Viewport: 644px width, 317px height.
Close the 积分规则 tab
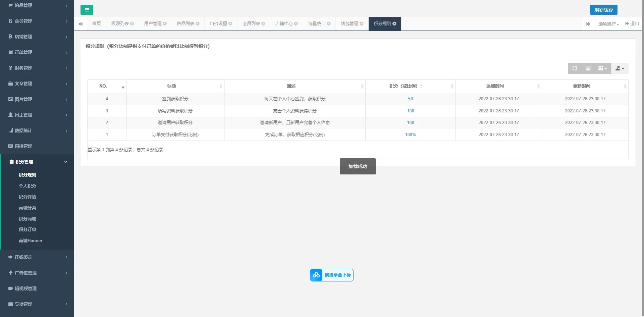click(x=394, y=24)
